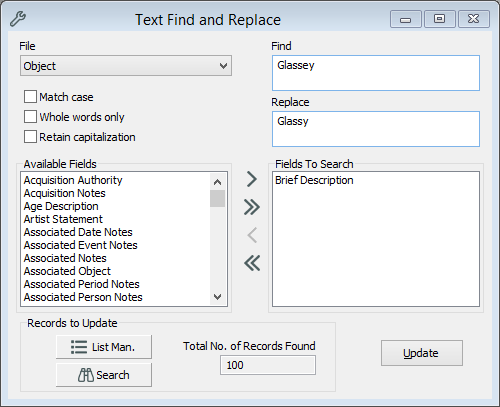Remove all fields with double left arrow

(x=252, y=263)
